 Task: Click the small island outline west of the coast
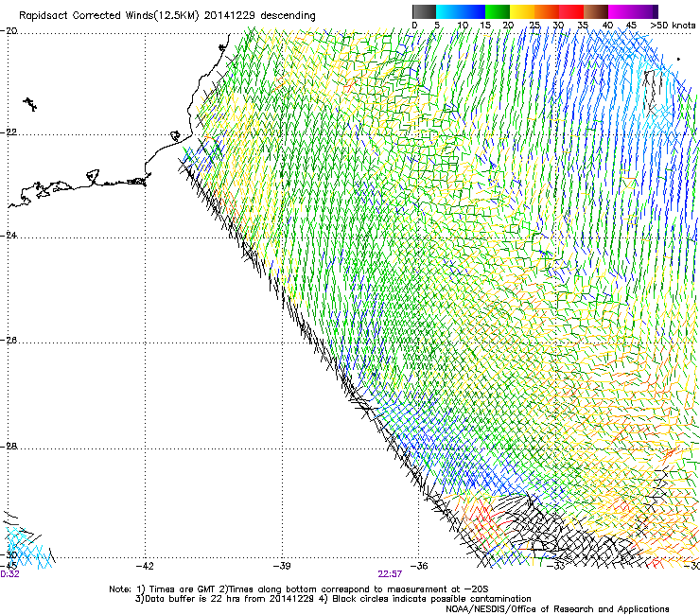30,104
